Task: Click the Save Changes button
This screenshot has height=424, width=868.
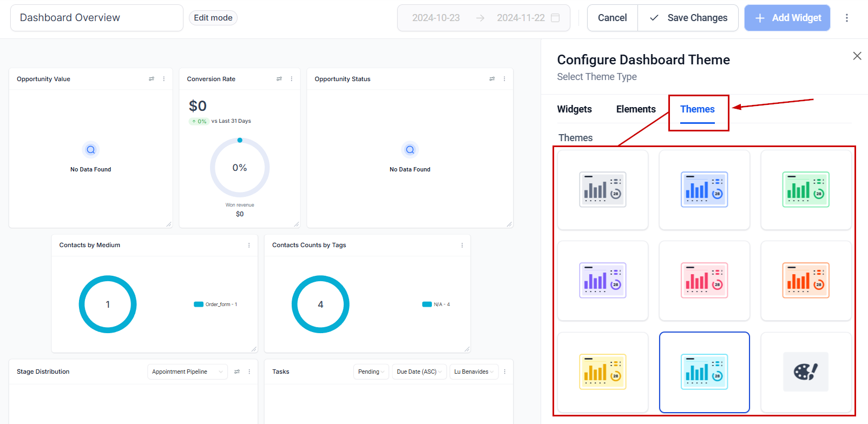Action: (x=688, y=18)
